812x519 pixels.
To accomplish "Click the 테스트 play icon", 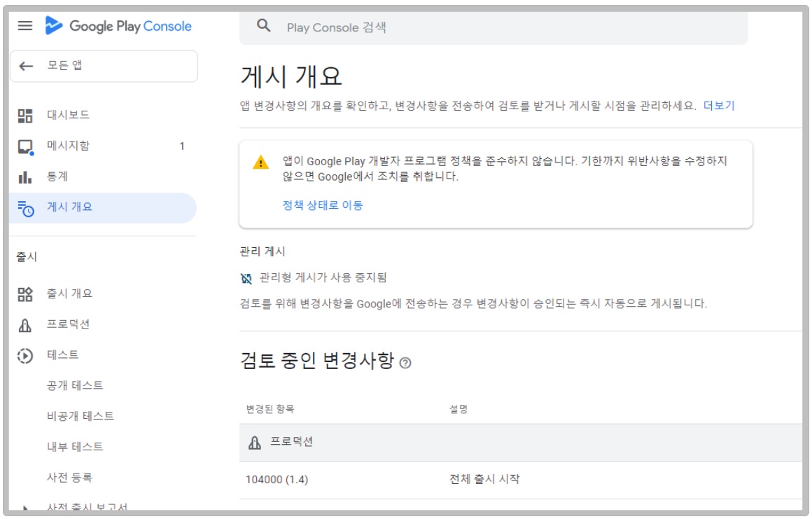I will click(x=25, y=356).
